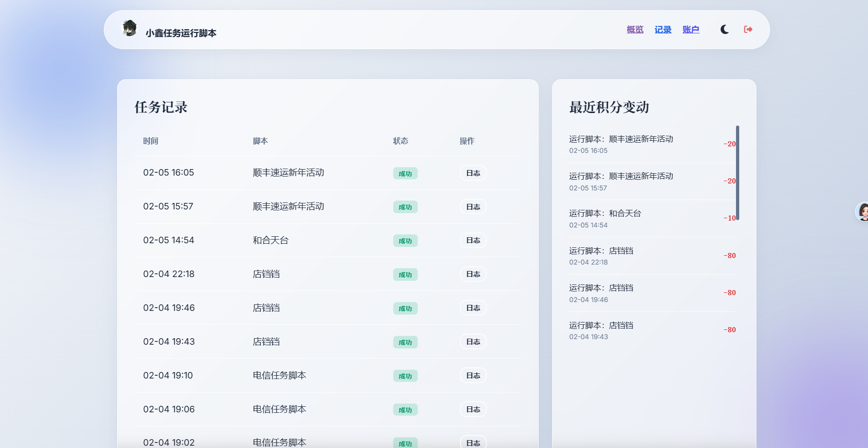
Task: Open the 日志 for 02-04 22:18 店铛铛
Action: click(x=473, y=274)
